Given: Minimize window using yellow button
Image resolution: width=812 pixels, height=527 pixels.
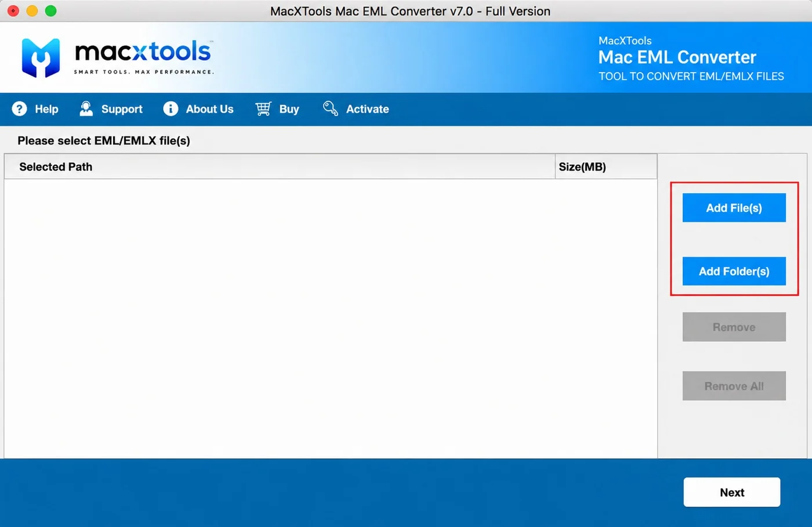Looking at the screenshot, I should coord(32,11).
